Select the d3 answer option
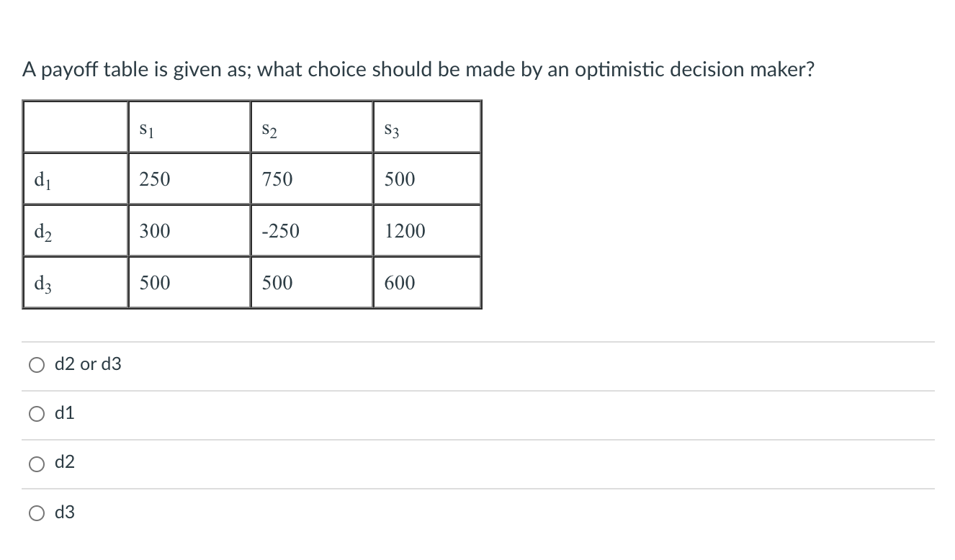This screenshot has width=955, height=560. pos(36,512)
